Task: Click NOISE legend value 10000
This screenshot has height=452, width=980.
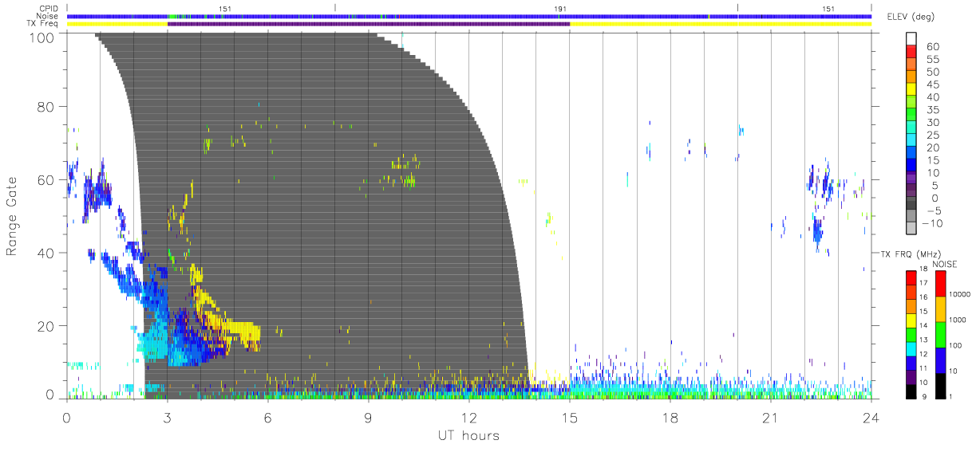Action: click(960, 294)
